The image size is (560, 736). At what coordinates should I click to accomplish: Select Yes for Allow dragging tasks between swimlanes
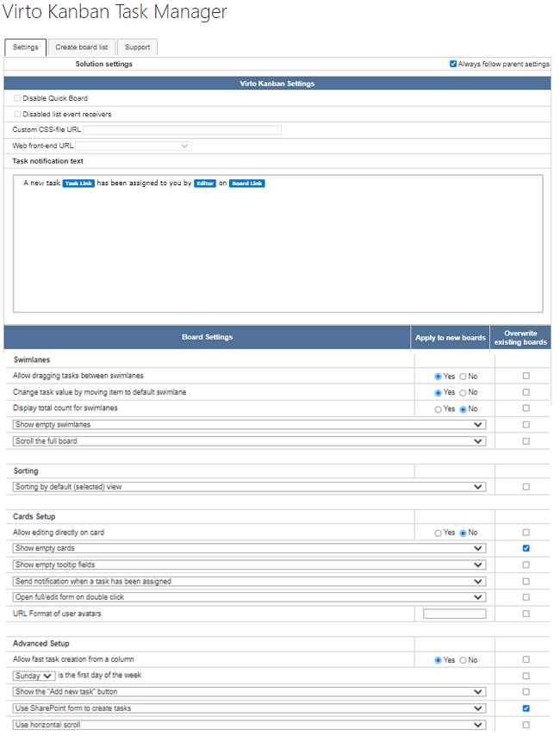tap(438, 377)
